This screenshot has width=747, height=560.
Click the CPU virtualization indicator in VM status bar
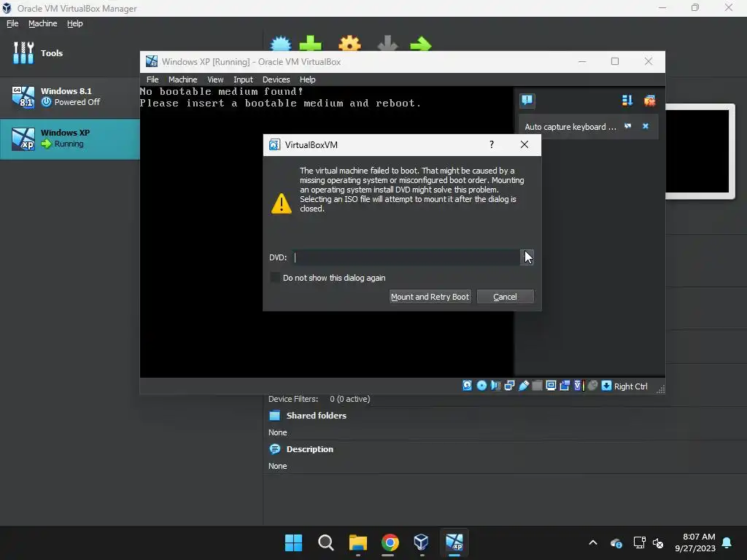click(578, 386)
